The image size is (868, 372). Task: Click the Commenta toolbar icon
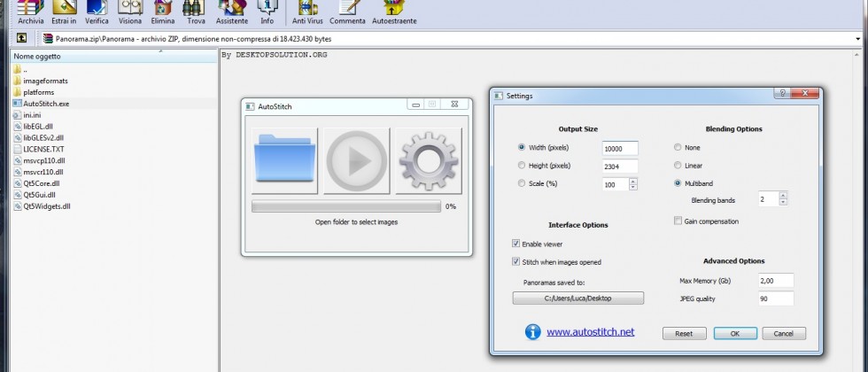[x=346, y=11]
